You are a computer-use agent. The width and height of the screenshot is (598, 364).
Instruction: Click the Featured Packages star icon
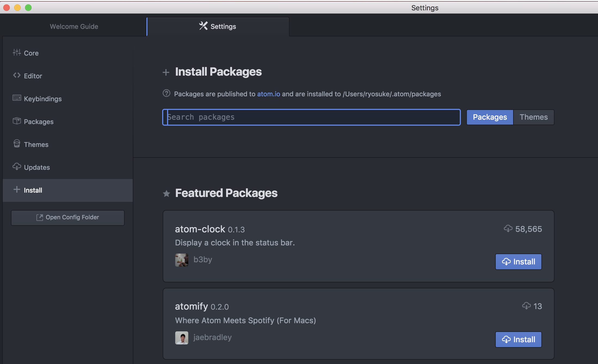pos(167,193)
